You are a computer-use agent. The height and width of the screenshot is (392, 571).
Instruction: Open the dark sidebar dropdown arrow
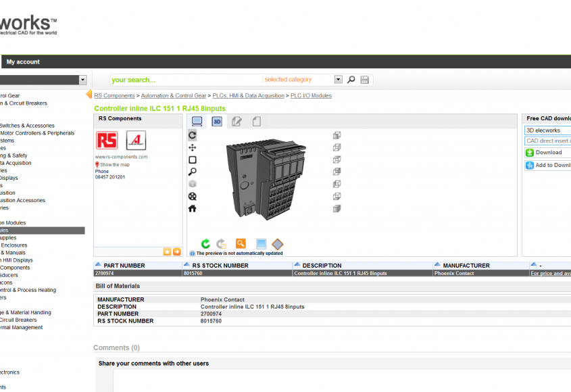coord(82,80)
